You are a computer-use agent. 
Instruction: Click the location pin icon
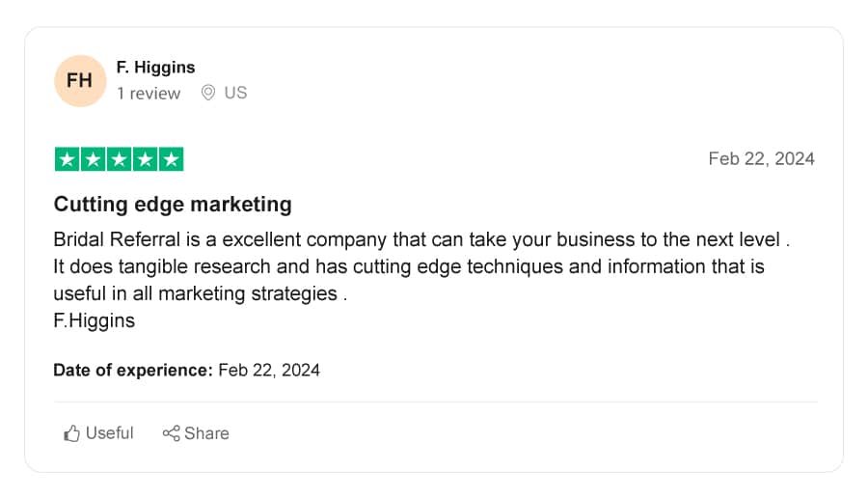pyautogui.click(x=208, y=93)
